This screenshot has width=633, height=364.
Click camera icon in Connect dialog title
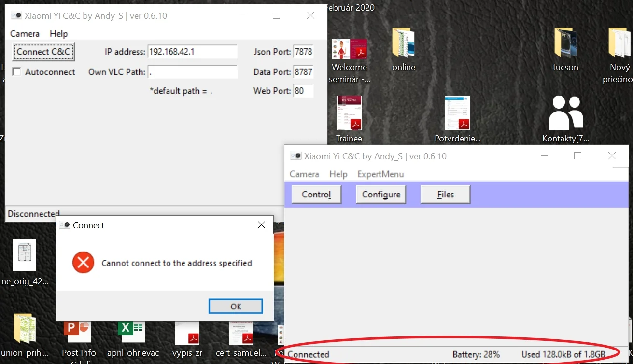coord(65,225)
